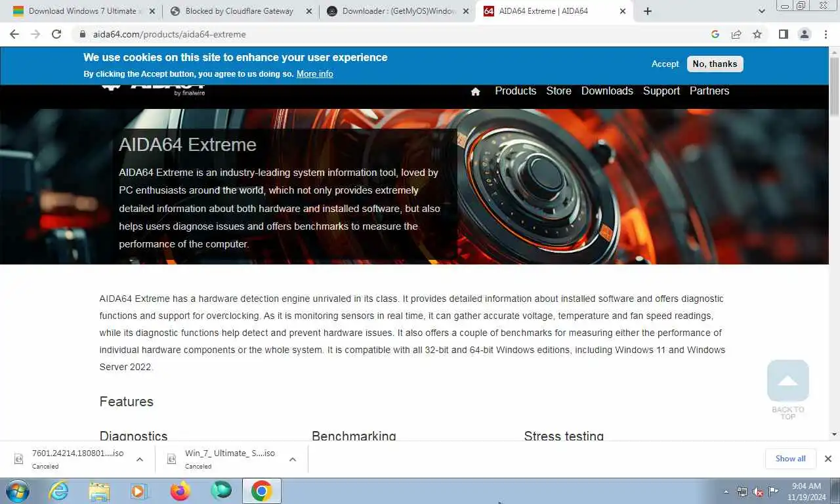Image resolution: width=840 pixels, height=504 pixels.
Task: Show all downloads
Action: point(790,459)
